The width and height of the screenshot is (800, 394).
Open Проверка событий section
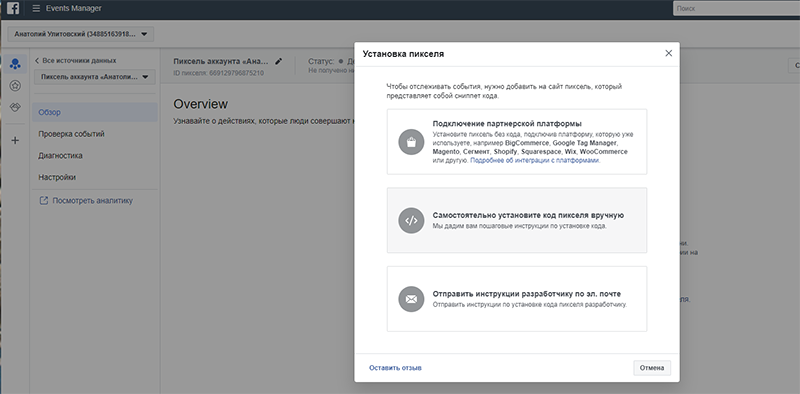(71, 134)
